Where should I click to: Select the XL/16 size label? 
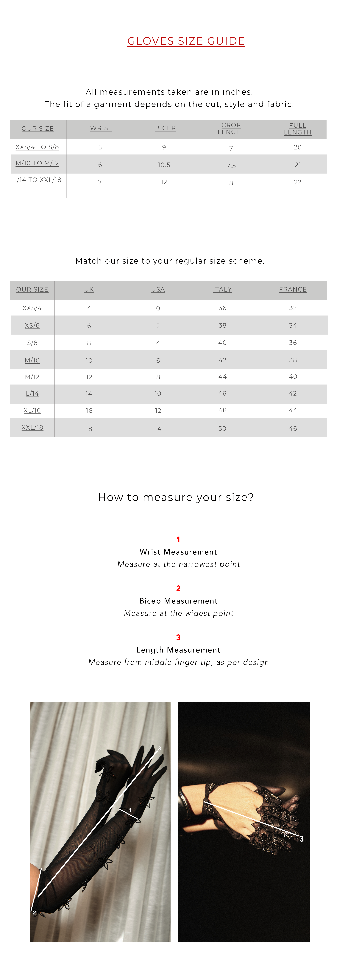(x=32, y=411)
